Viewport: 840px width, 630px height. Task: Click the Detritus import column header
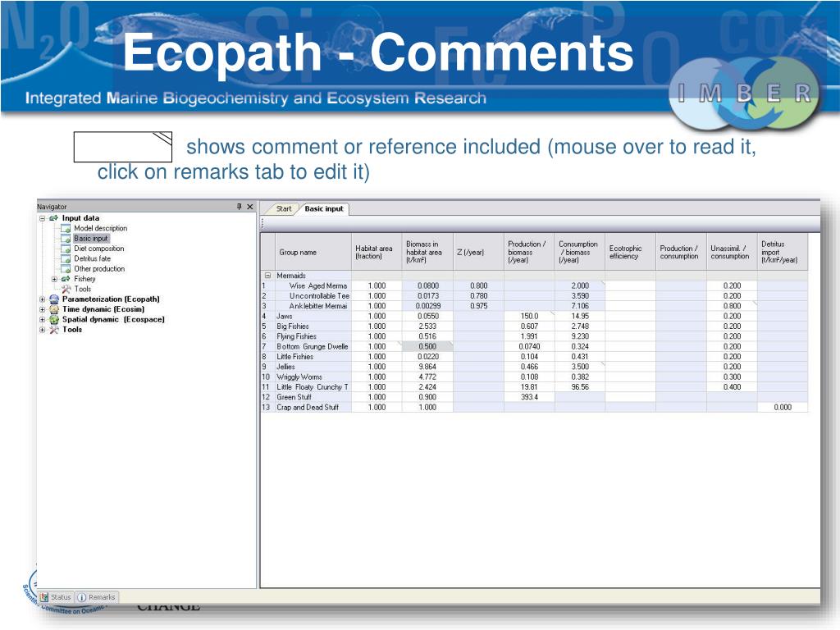[782, 252]
